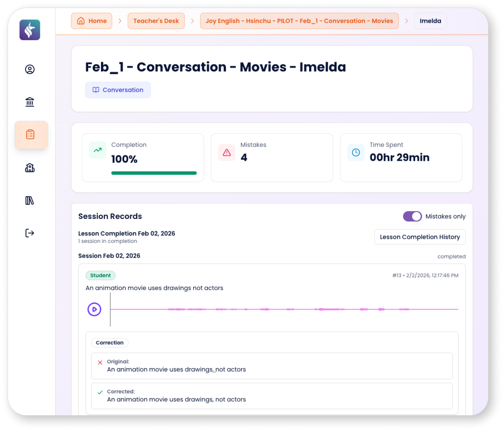Screen dimensions: 504x431
Task: Disable the Mistakes only toggle
Action: tap(412, 216)
